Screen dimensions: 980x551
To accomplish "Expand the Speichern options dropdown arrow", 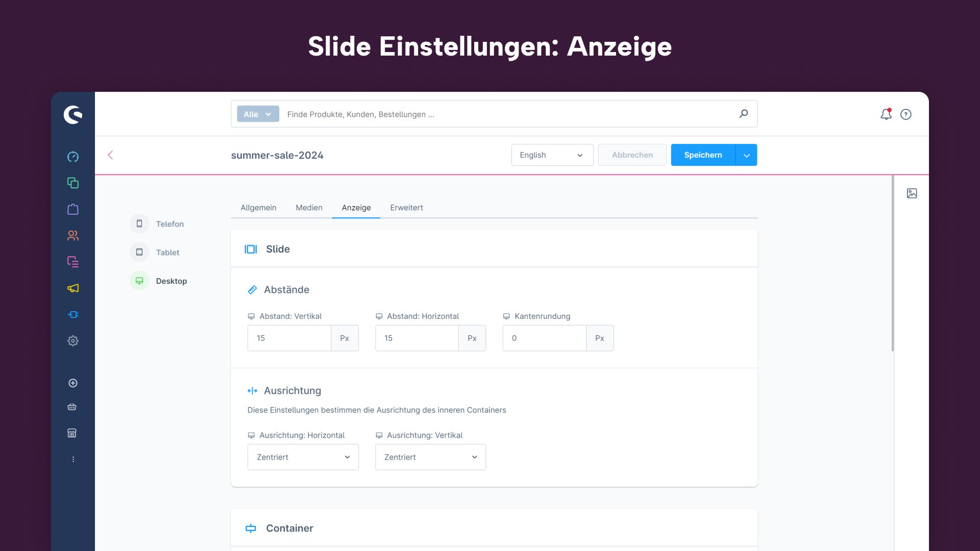I will pos(746,155).
